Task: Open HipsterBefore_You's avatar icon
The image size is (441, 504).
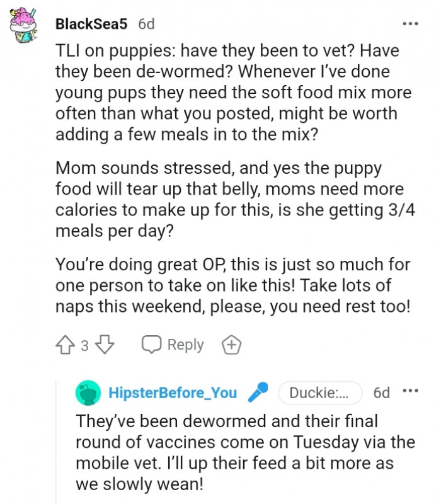Action: pos(88,393)
